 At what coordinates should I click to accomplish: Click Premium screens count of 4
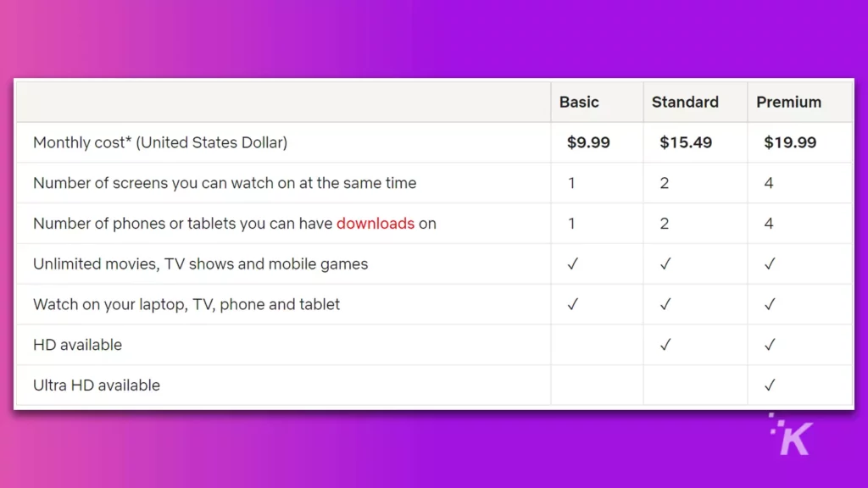click(x=768, y=183)
